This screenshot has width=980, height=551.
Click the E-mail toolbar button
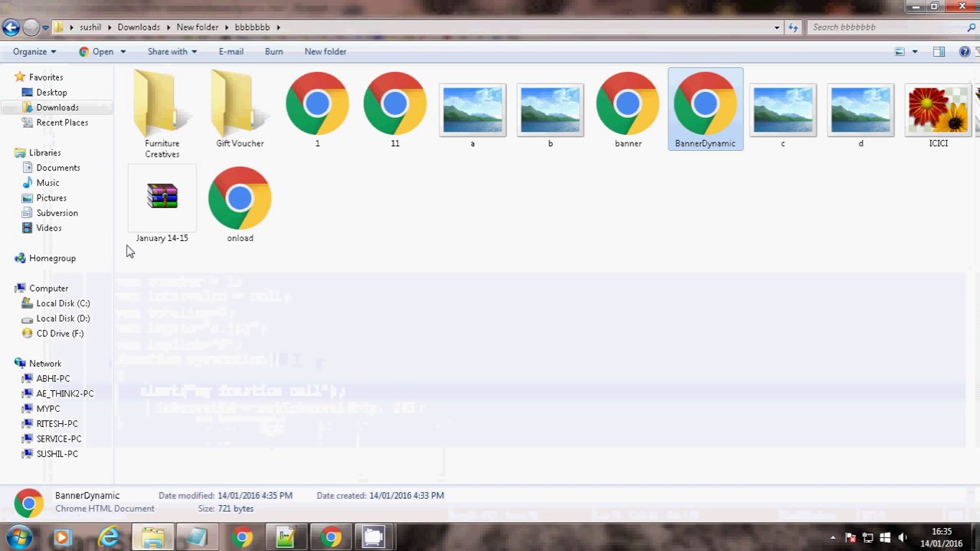[231, 51]
